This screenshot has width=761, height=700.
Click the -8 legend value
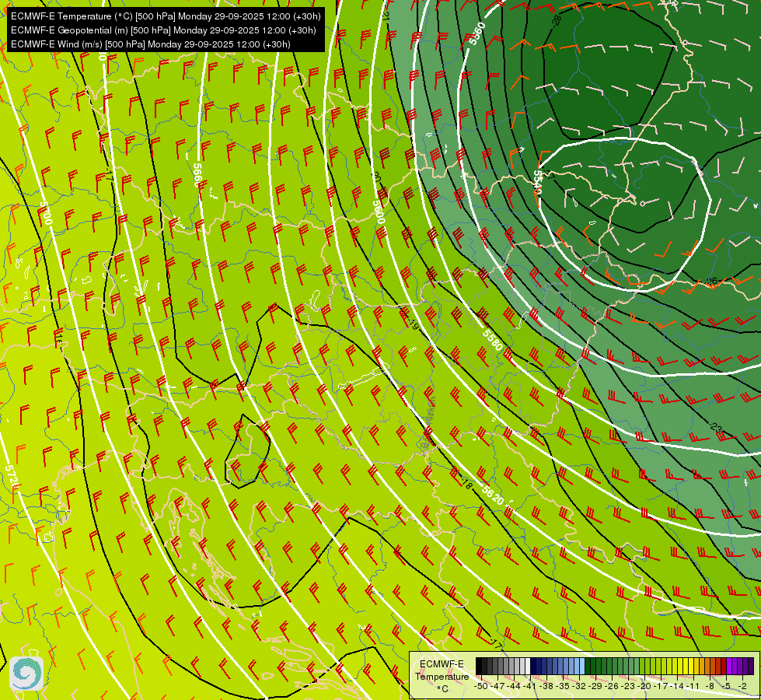(x=710, y=687)
